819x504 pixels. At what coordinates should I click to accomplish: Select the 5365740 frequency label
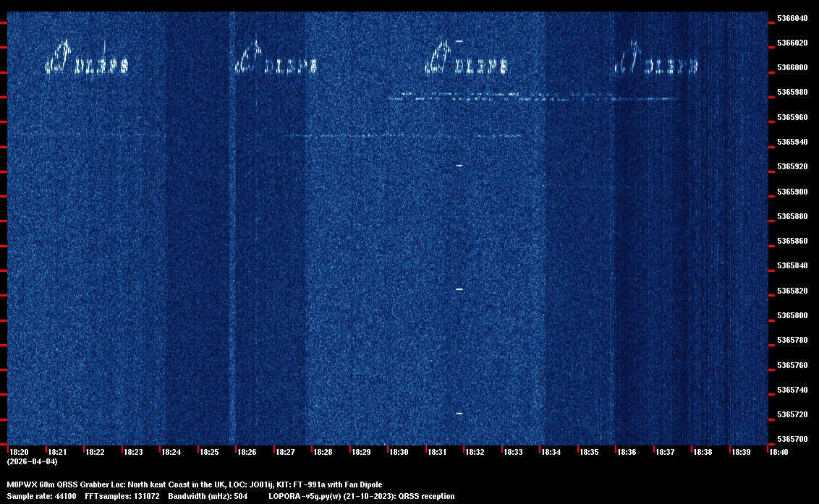coord(792,390)
